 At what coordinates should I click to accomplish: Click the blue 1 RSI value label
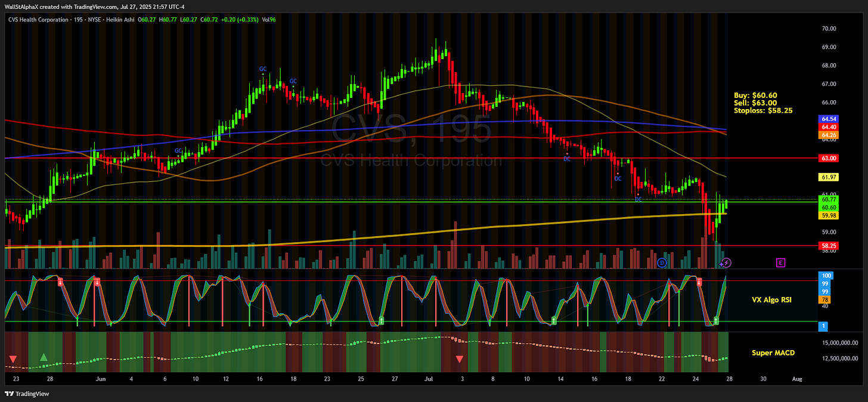click(824, 326)
